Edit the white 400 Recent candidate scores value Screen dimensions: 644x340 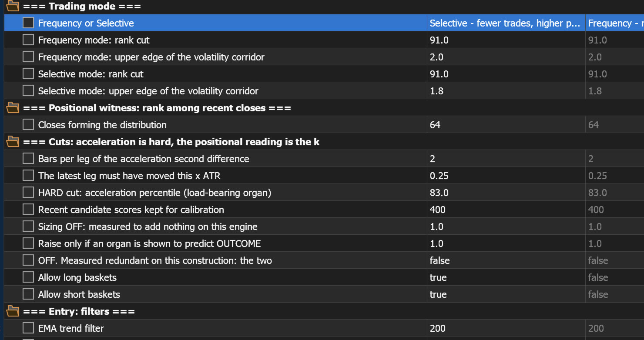506,210
